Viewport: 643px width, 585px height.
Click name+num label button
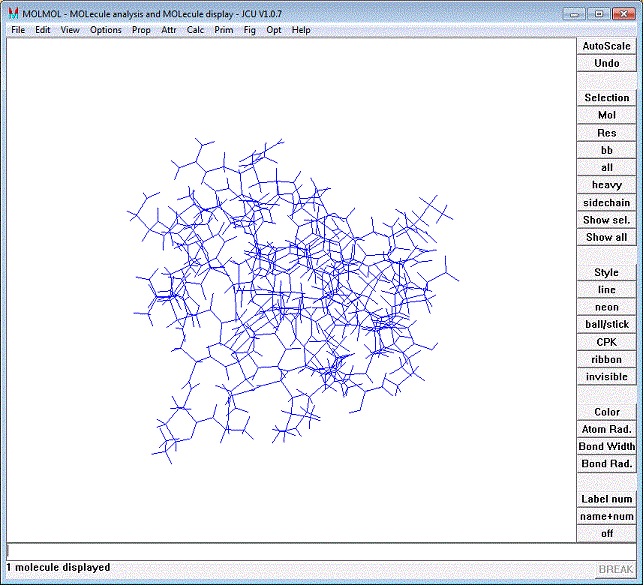click(607, 516)
